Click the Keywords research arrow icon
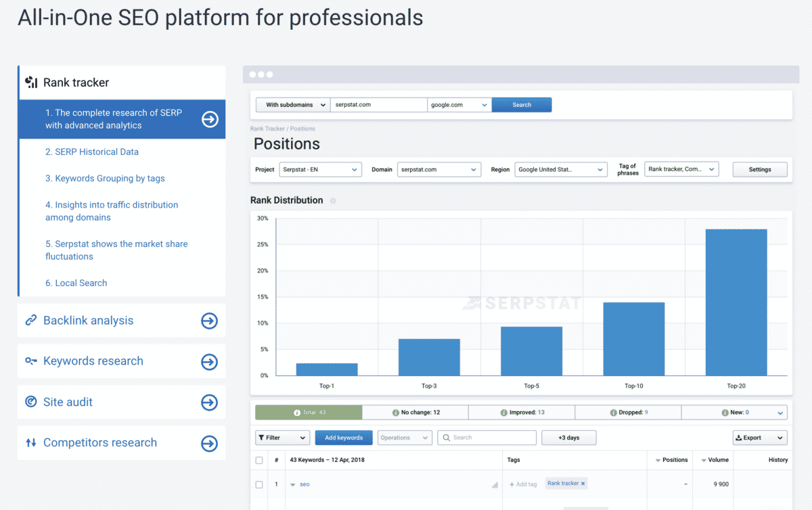Screen dimensions: 812x510 tap(209, 362)
